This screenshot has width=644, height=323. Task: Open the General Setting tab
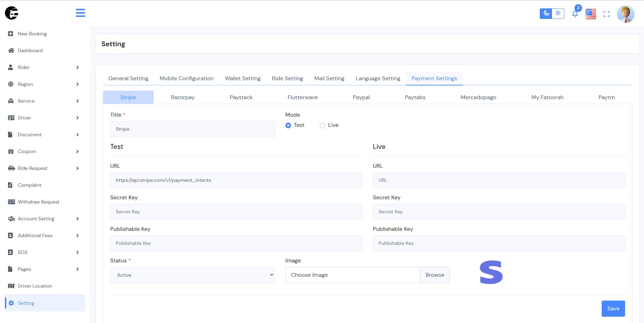[x=128, y=78]
